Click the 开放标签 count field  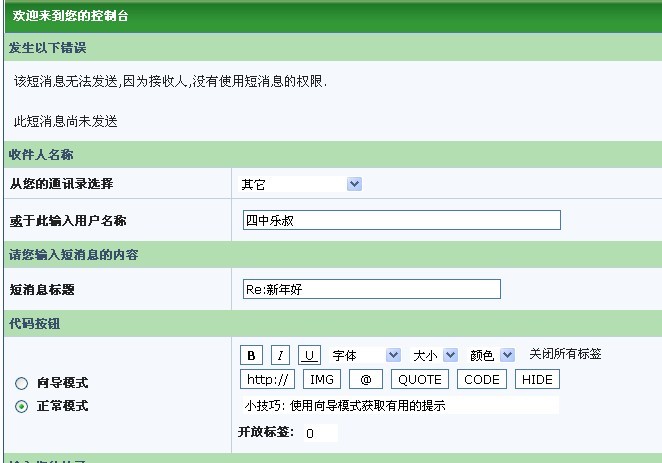(319, 433)
